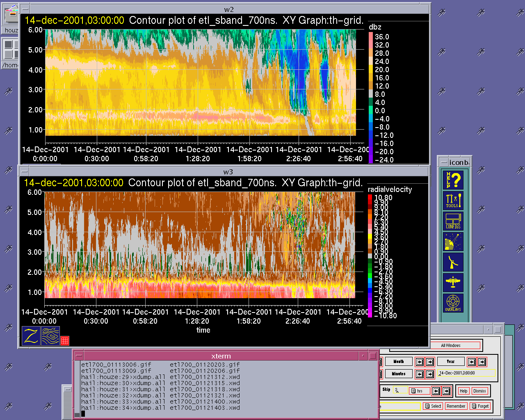
Task: Click the 36.0 dbz color scale swatch
Action: click(371, 37)
